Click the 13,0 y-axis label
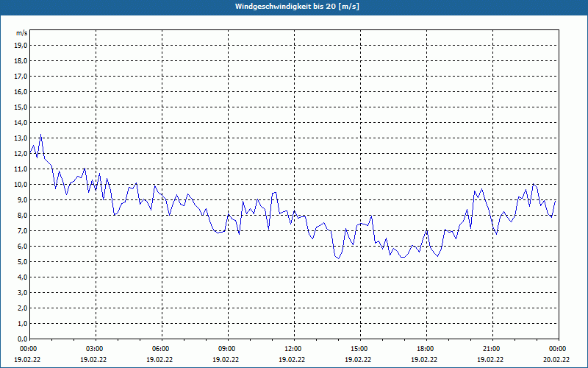 point(21,138)
